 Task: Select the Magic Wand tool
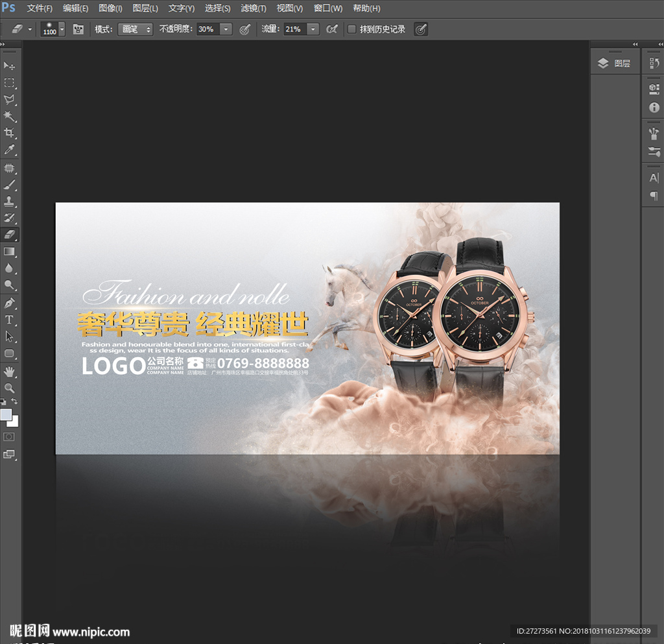point(9,116)
